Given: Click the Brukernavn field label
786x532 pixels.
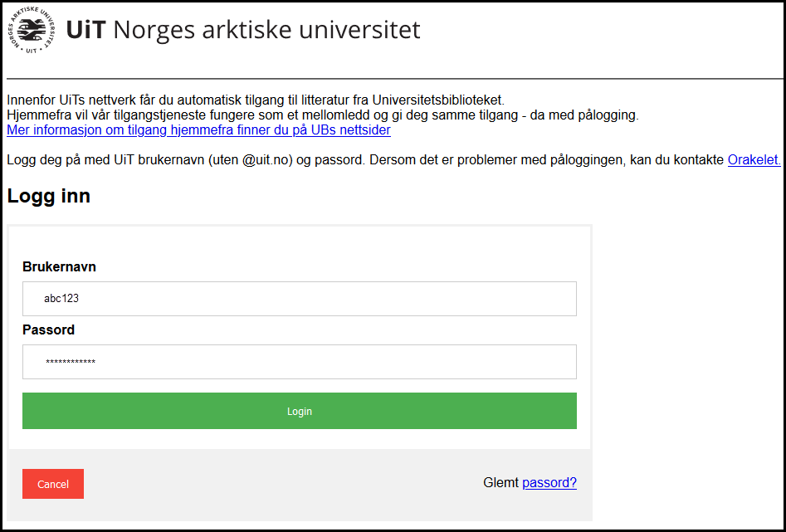Looking at the screenshot, I should (59, 267).
